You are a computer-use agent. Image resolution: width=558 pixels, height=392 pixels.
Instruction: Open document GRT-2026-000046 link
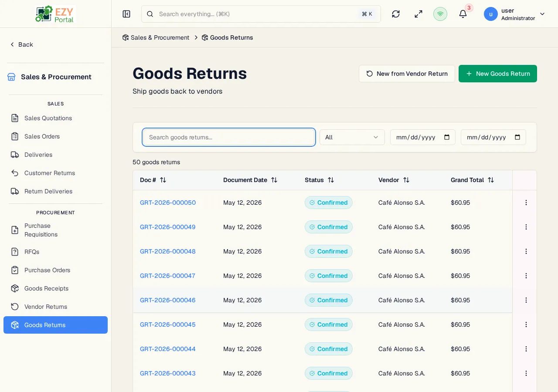tap(168, 300)
